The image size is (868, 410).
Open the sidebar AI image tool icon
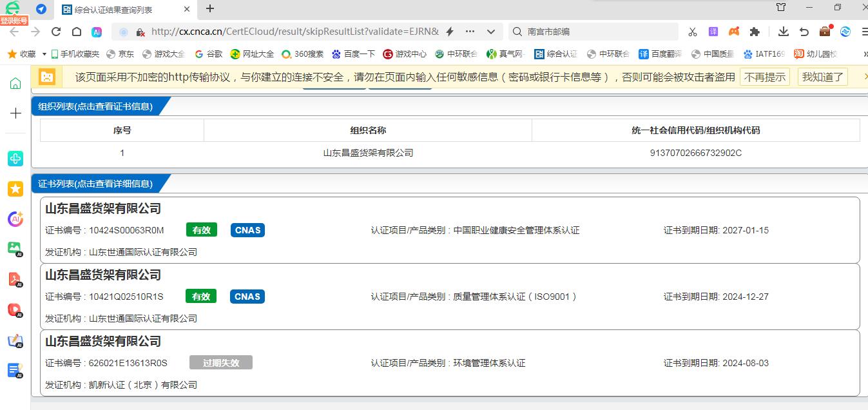[x=15, y=248]
